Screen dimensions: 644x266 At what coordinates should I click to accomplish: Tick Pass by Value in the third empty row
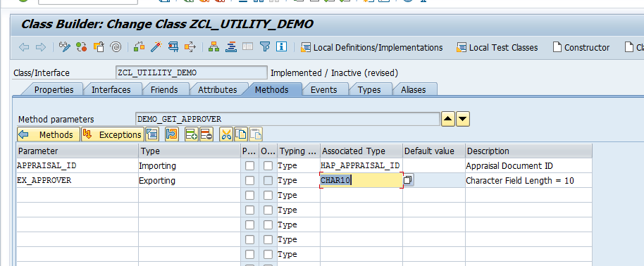click(249, 225)
